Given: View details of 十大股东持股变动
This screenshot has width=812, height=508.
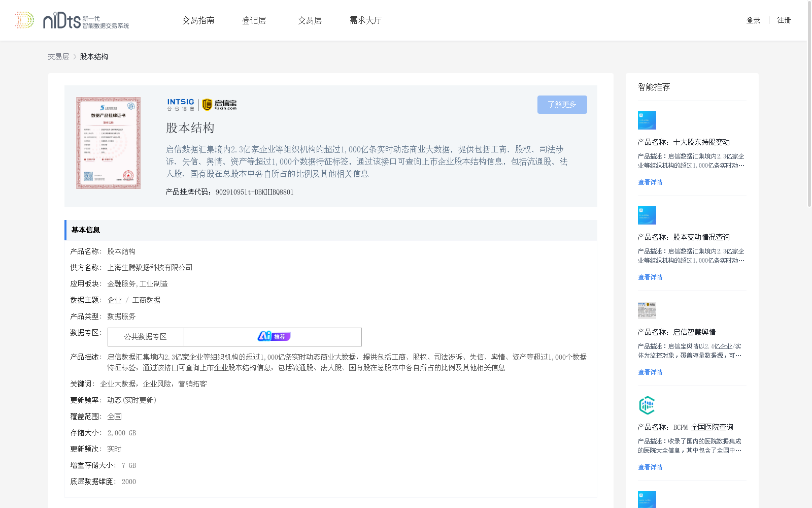Looking at the screenshot, I should tap(650, 182).
